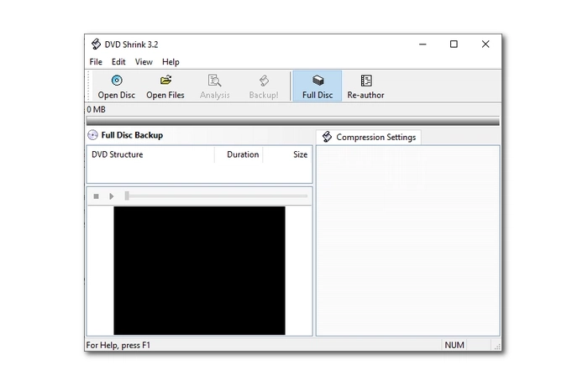Viewport: 588px width, 386px height.
Task: Click the Open Disc toolbar icon
Action: pyautogui.click(x=117, y=86)
